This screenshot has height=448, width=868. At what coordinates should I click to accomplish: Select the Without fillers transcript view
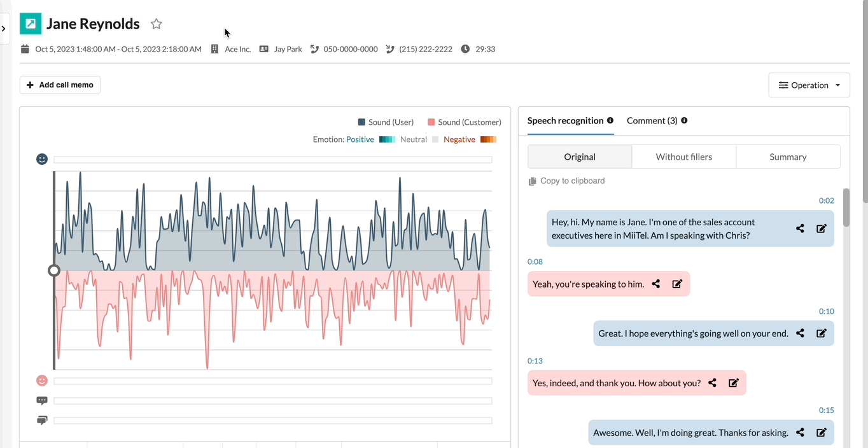tap(684, 157)
